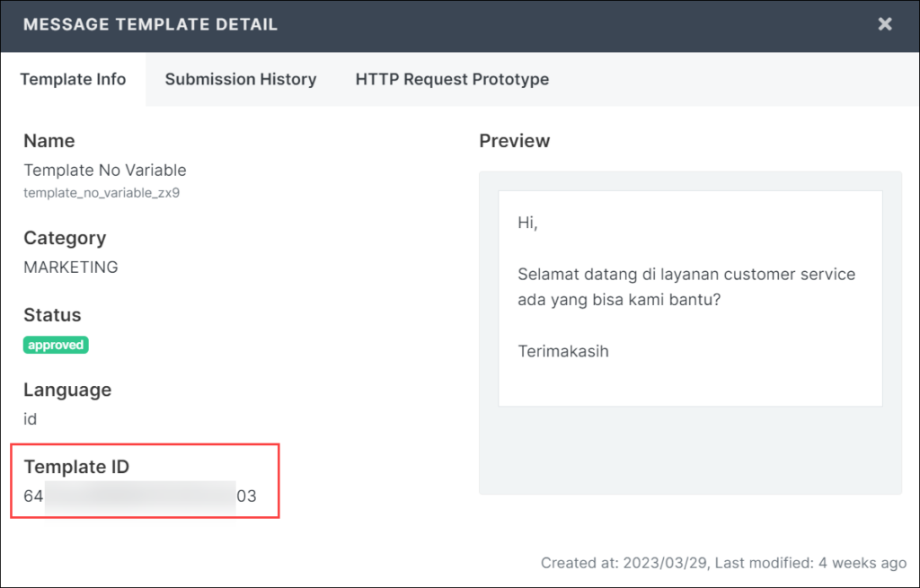Click the Category heading label
Screen dimensions: 920x588
[x=65, y=238]
